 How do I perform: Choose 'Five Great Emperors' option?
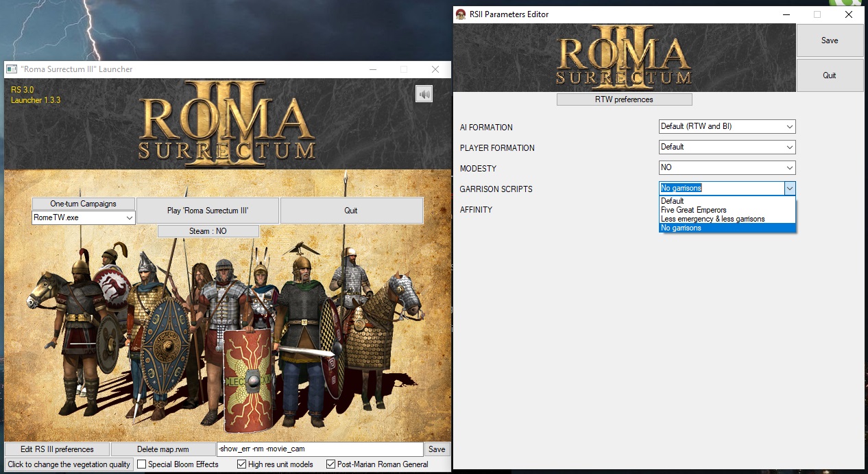click(727, 210)
